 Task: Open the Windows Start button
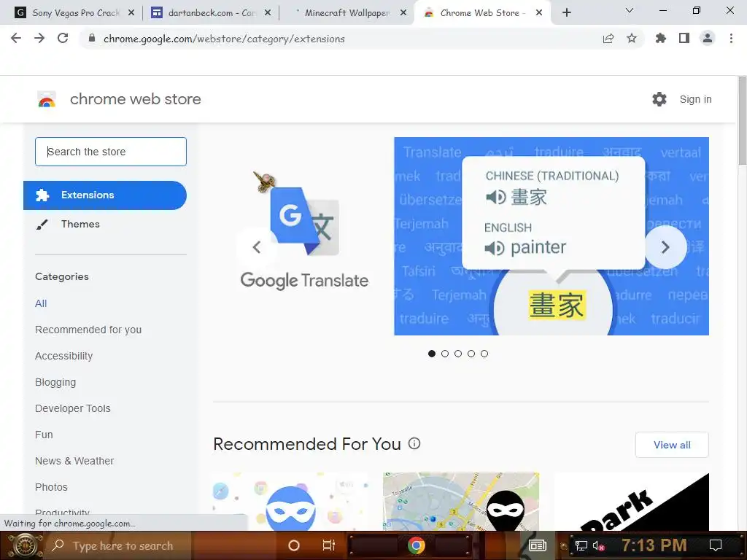click(x=25, y=545)
